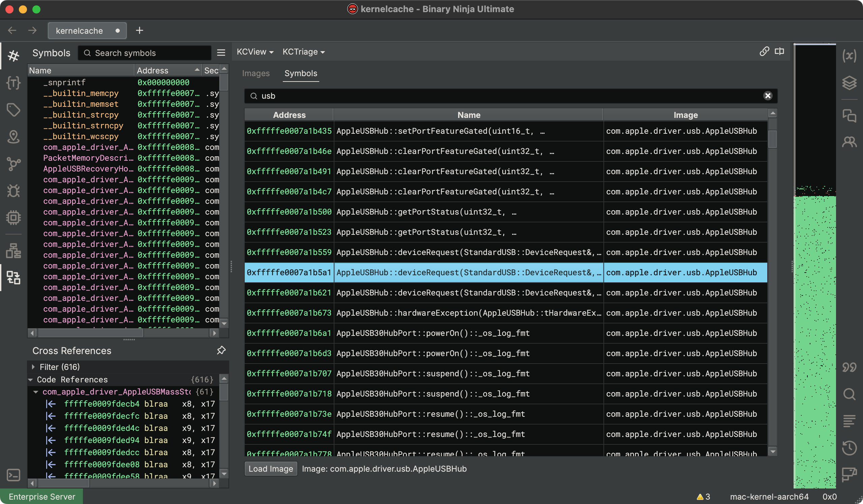Open the stack layers sidebar icon
Screen dimensions: 863x504
849,83
